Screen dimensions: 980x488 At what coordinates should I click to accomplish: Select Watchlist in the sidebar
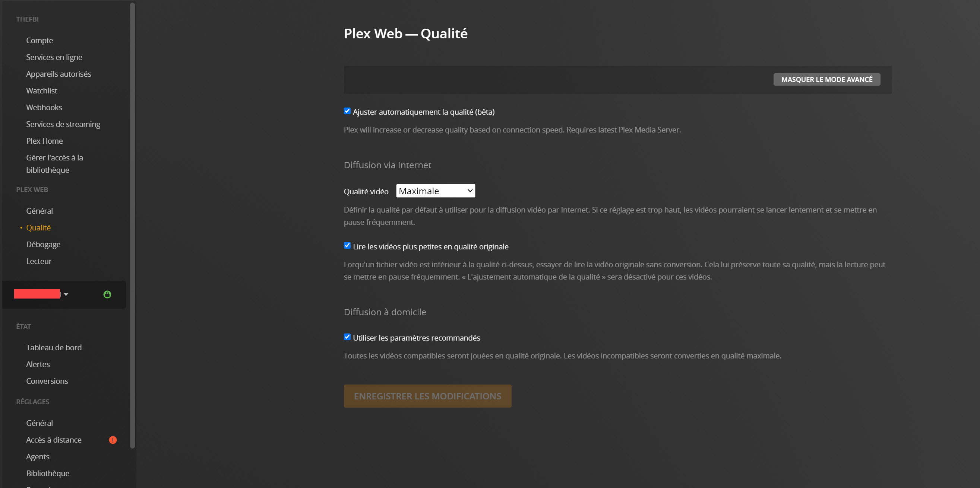(x=41, y=90)
